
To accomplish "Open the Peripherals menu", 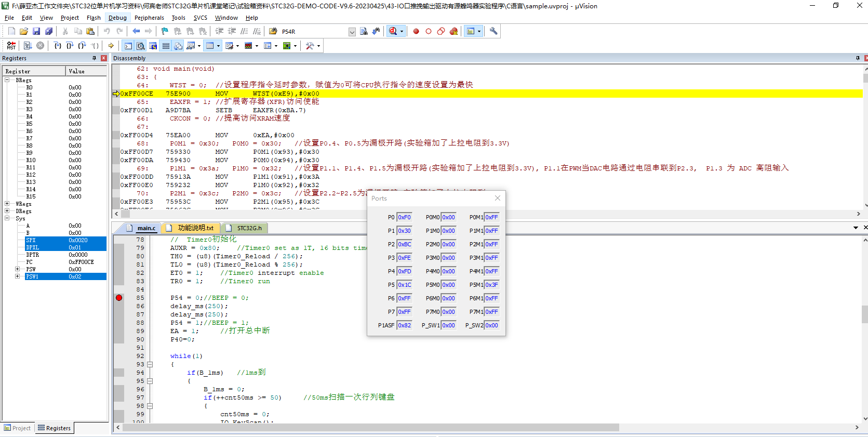I will tap(149, 18).
